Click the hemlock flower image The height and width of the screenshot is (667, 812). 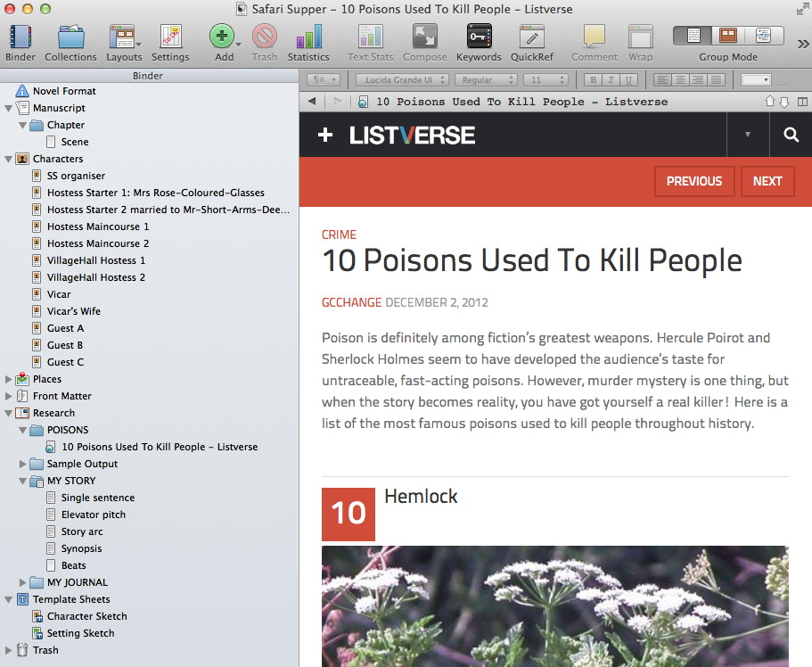click(555, 606)
